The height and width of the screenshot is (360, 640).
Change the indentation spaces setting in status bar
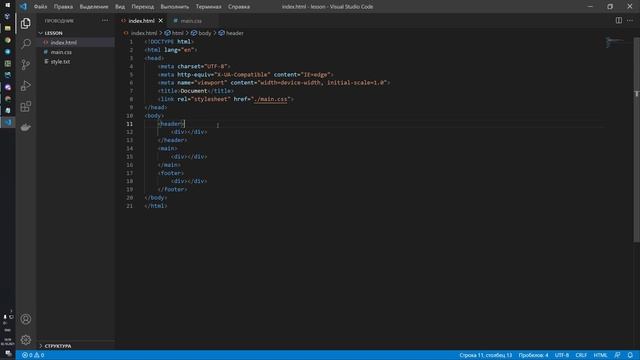tap(533, 355)
